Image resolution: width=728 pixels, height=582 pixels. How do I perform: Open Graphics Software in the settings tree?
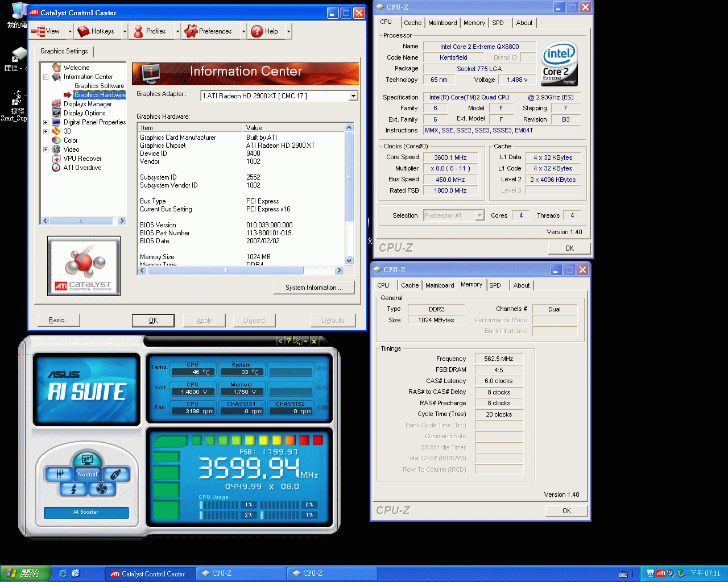[99, 86]
